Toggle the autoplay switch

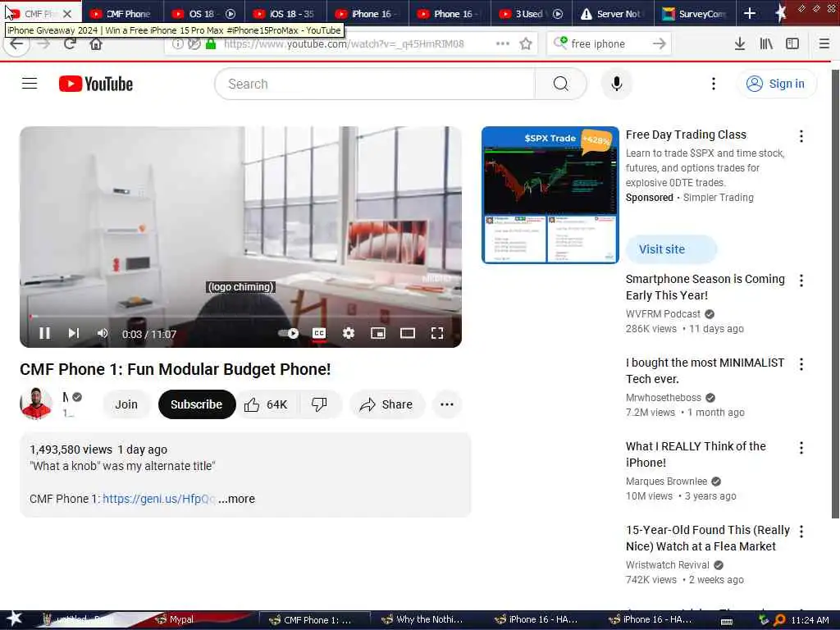[x=288, y=333]
